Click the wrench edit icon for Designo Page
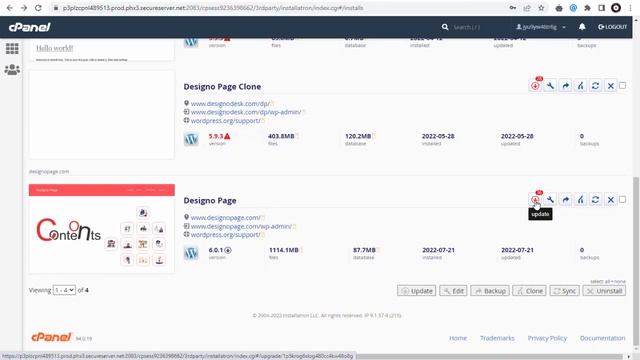The height and width of the screenshot is (360, 640). pyautogui.click(x=550, y=200)
